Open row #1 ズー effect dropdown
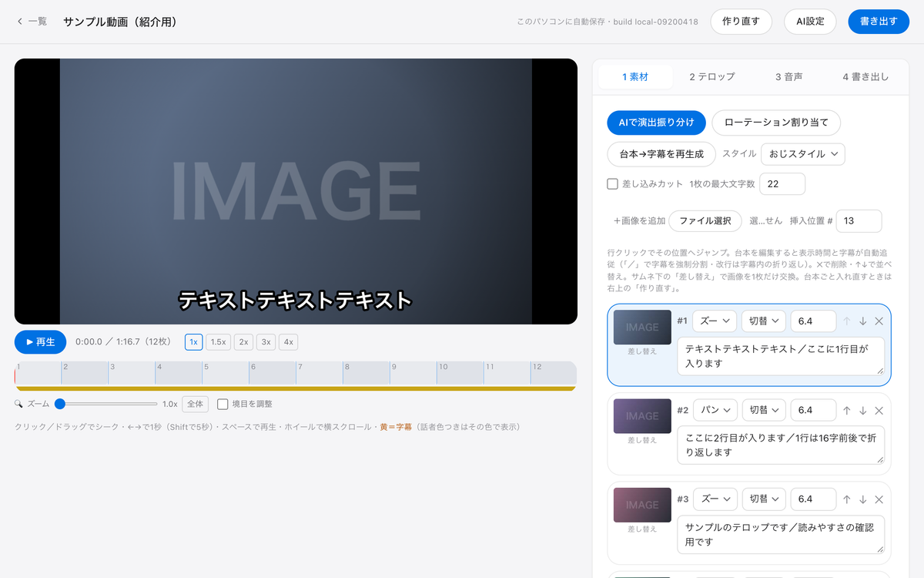Screen dimensions: 924x578 coord(715,321)
